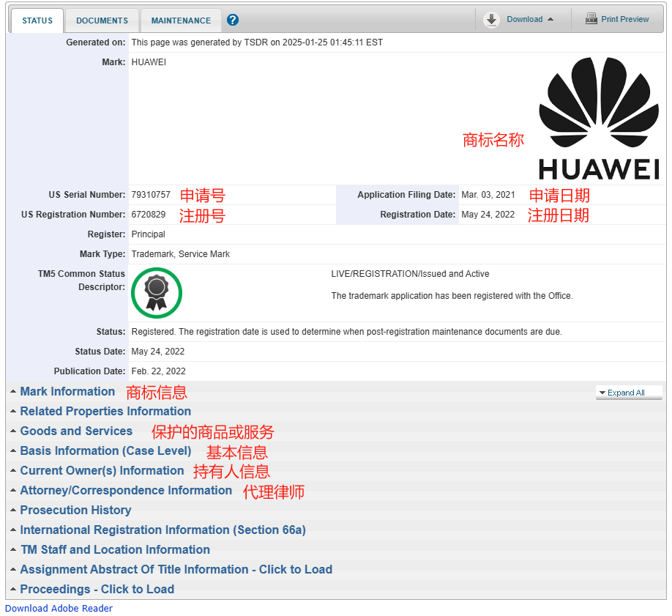Viewport: 672px width, 616px height.
Task: Click the Download arrow icon
Action: click(x=492, y=20)
